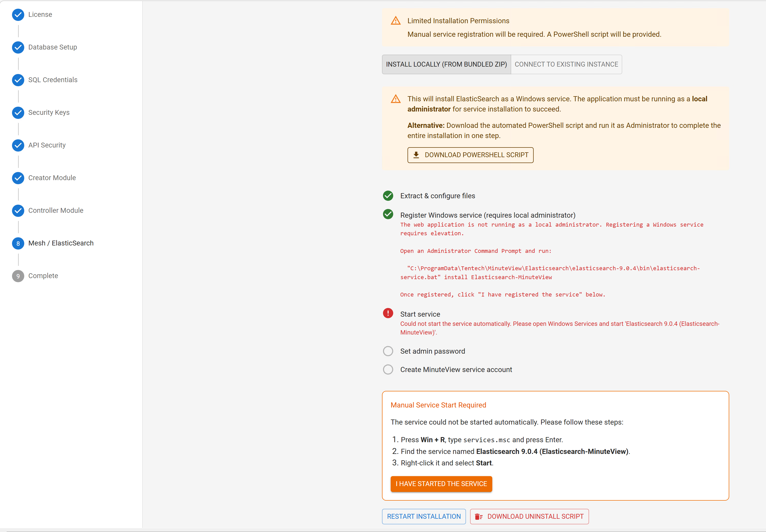Go to the Controller Module step
Screen dimensions: 766x532
click(56, 211)
